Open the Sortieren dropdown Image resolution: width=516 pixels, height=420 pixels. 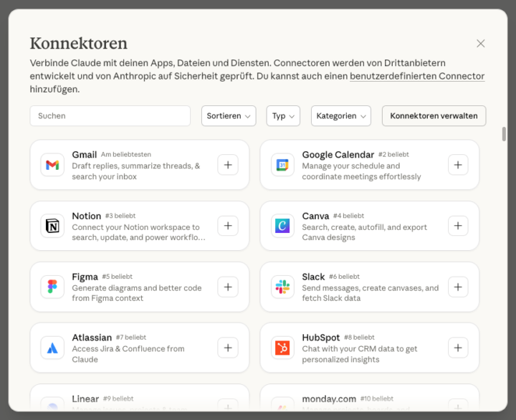229,116
